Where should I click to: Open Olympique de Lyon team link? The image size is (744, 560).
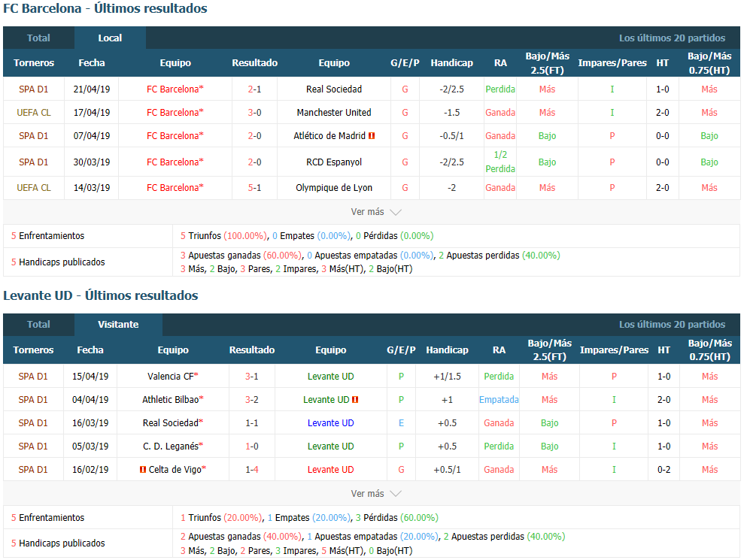334,188
